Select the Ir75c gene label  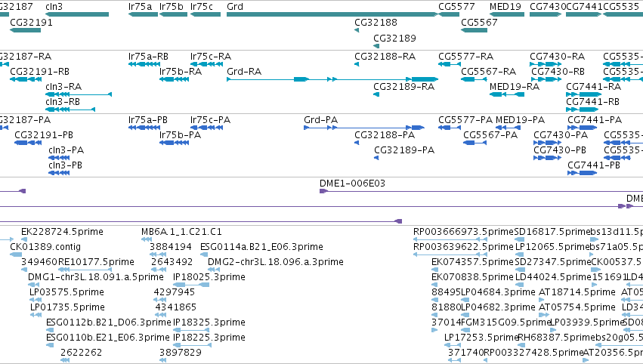click(x=202, y=7)
